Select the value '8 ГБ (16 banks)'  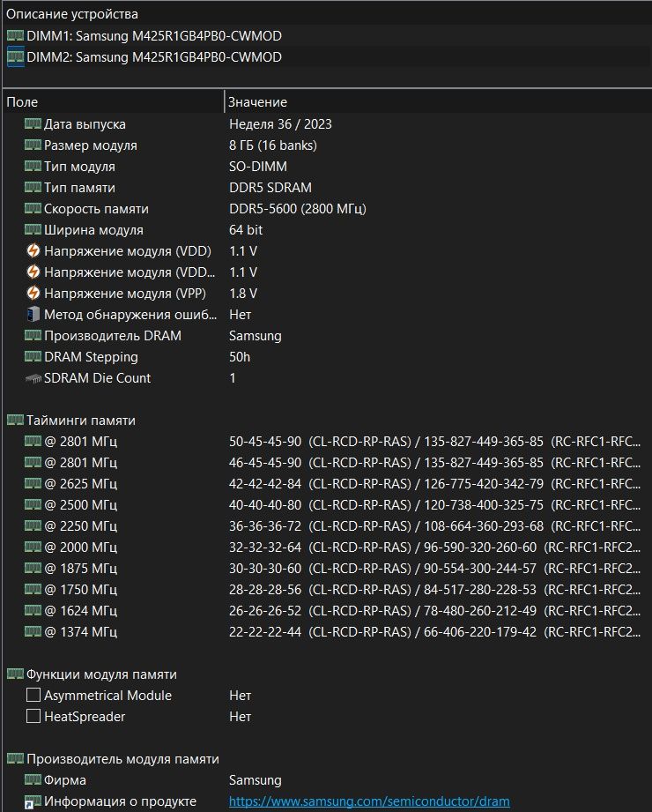(x=273, y=145)
